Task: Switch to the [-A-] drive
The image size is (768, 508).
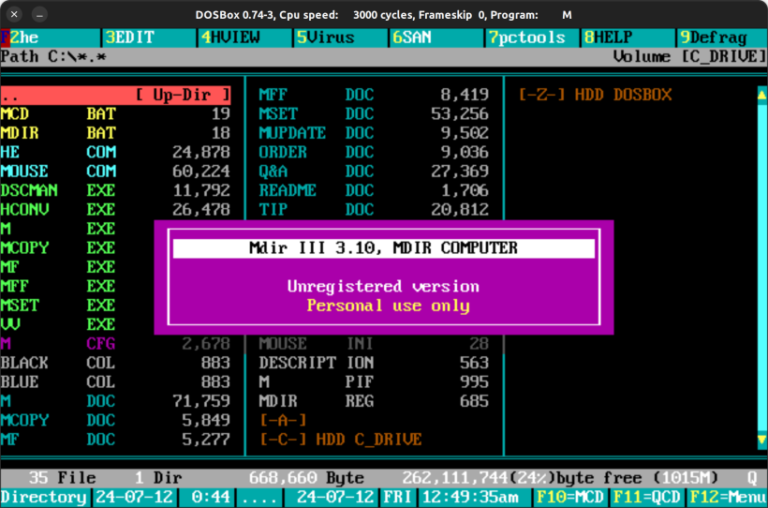Action: (283, 420)
